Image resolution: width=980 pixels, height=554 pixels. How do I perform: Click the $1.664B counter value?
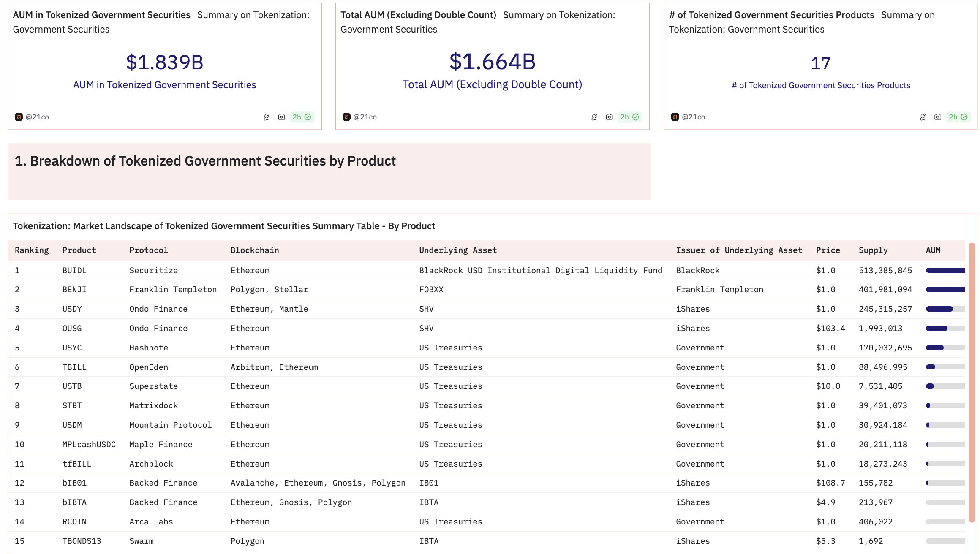(x=493, y=62)
